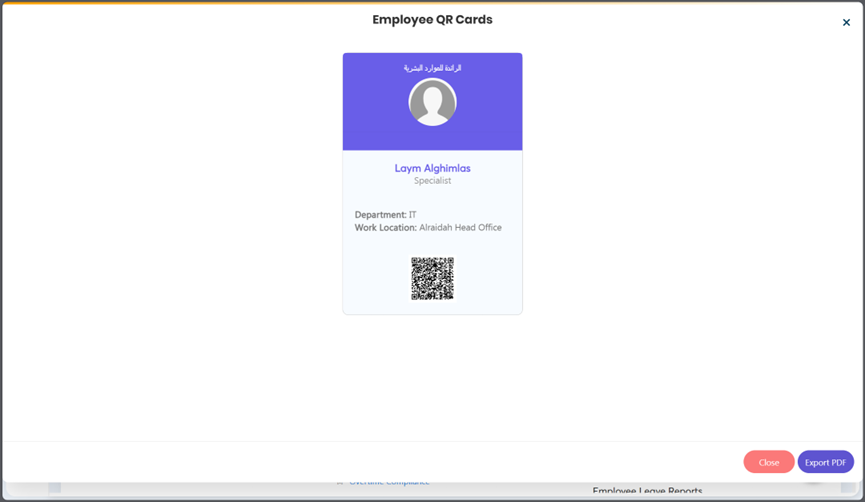Click the Work Location label
Viewport: 865px width, 502px height.
[385, 228]
